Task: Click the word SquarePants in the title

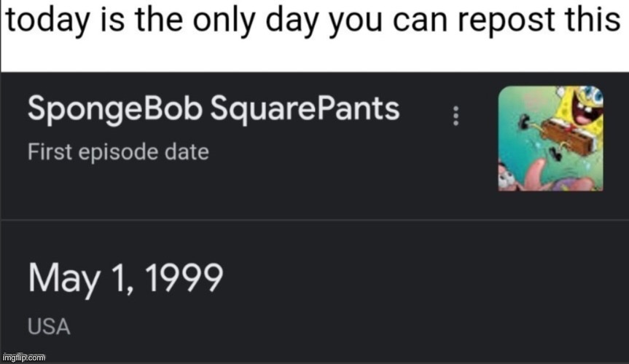Action: point(305,108)
